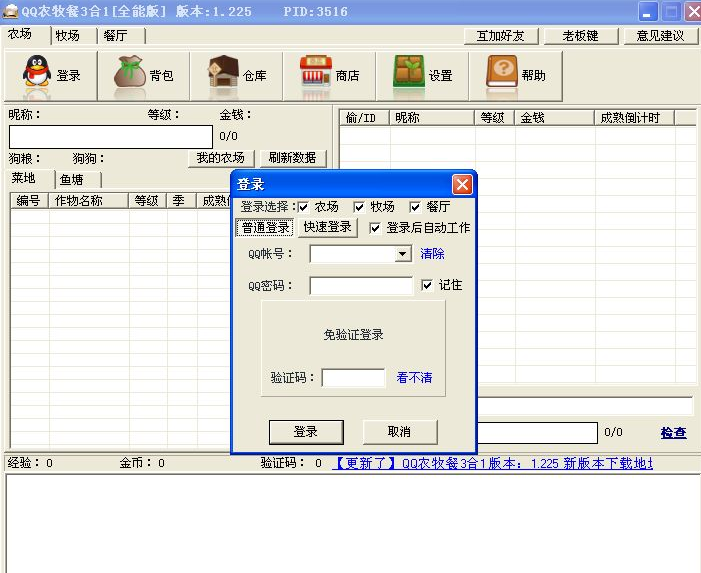Image resolution: width=701 pixels, height=573 pixels.
Task: Click the app icon in title bar
Action: click(10, 11)
